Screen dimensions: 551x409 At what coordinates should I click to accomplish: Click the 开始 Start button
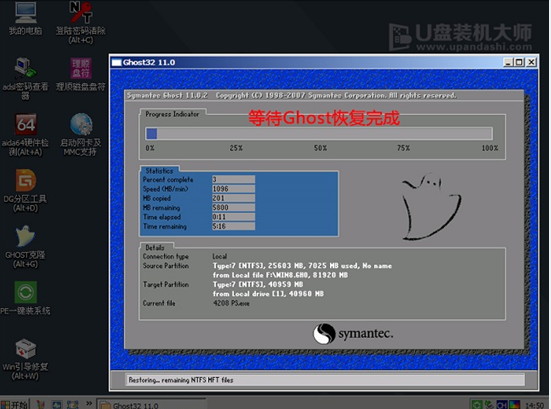[15, 404]
